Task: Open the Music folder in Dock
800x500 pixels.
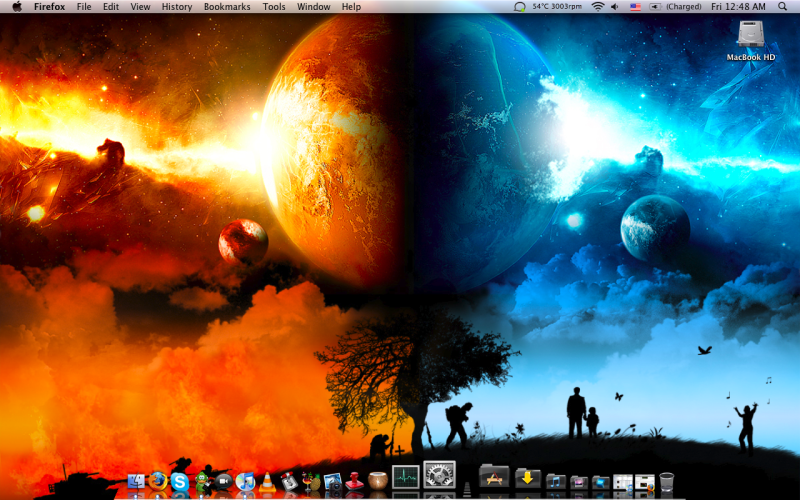Action: (556, 481)
